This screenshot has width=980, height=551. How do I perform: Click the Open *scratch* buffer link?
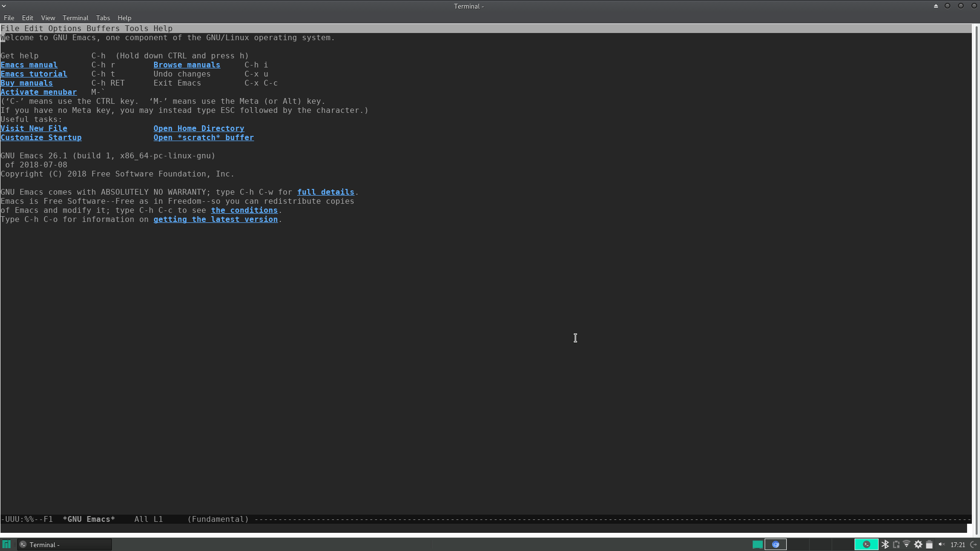pos(203,138)
